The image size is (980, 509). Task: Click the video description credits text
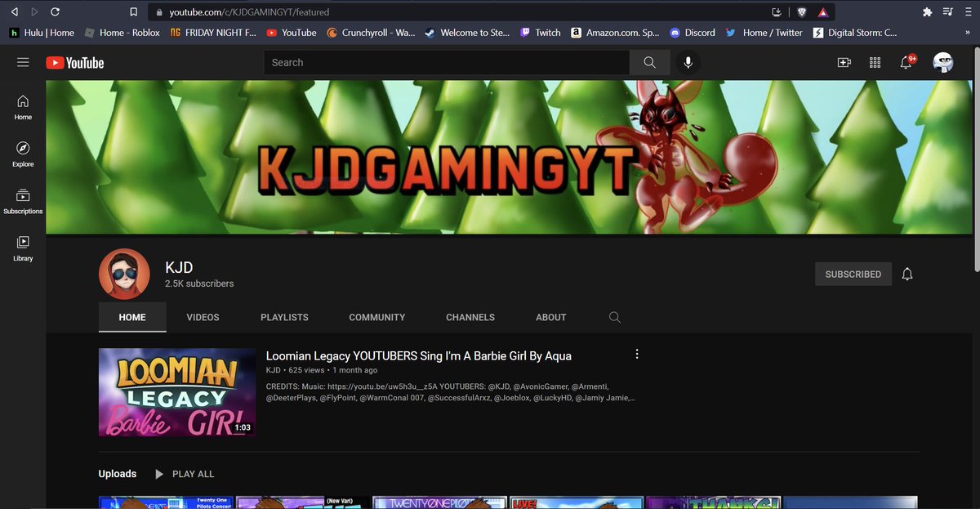(451, 392)
